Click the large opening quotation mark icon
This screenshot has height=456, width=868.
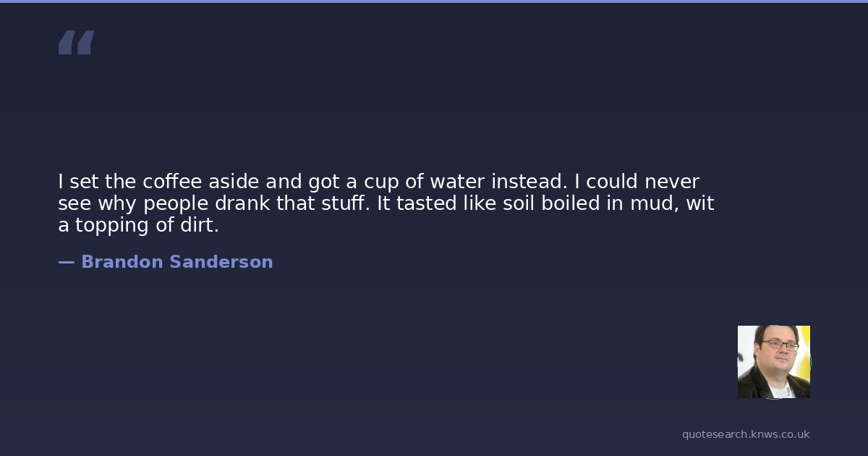tap(76, 43)
